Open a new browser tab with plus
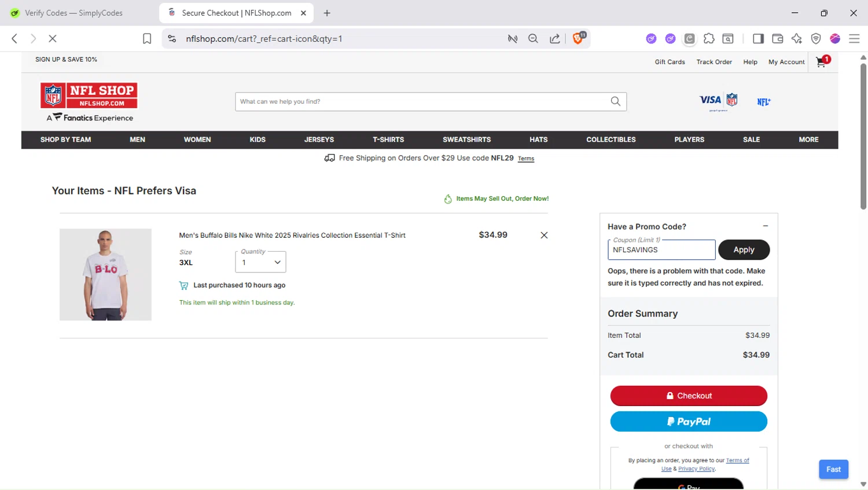This screenshot has height=490, width=868. (x=327, y=13)
